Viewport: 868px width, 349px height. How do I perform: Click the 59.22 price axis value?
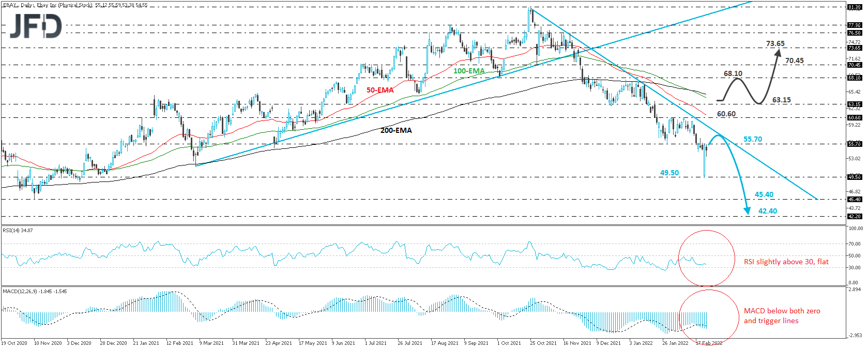855,125
